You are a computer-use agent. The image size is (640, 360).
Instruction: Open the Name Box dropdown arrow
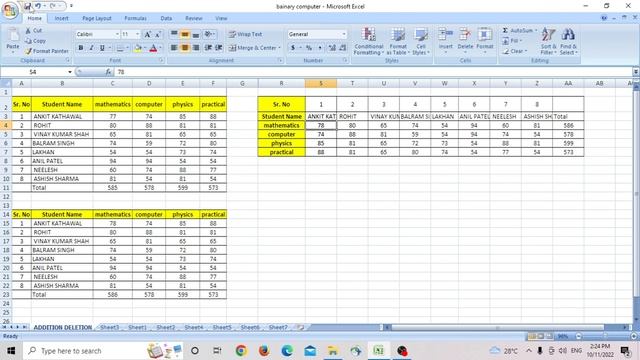[x=70, y=72]
